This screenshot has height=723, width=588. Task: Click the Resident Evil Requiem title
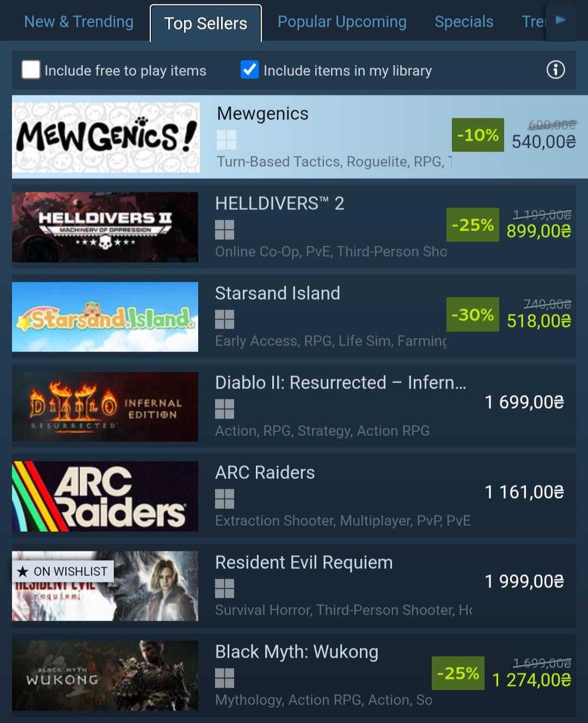(x=304, y=562)
